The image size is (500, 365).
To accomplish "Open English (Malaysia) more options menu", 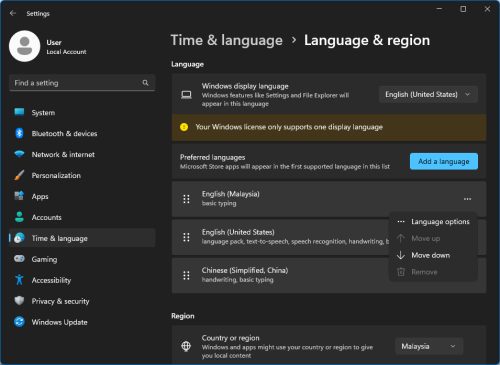I will coord(467,199).
